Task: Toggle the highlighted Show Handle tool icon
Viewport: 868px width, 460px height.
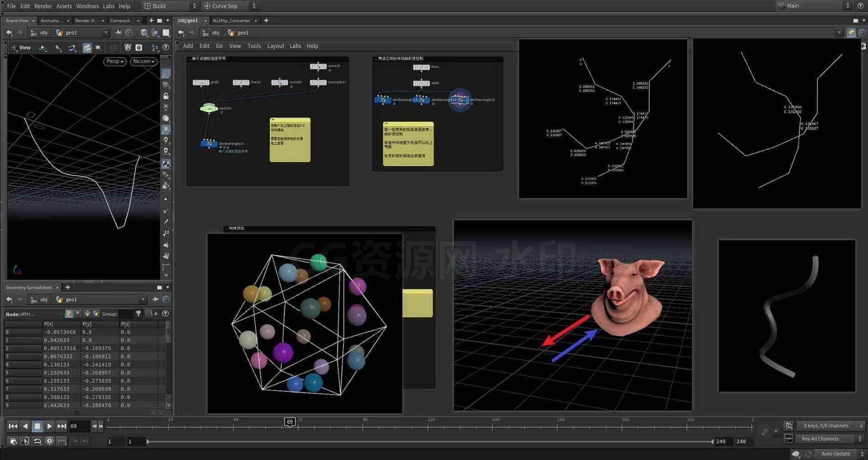Action: (87, 48)
